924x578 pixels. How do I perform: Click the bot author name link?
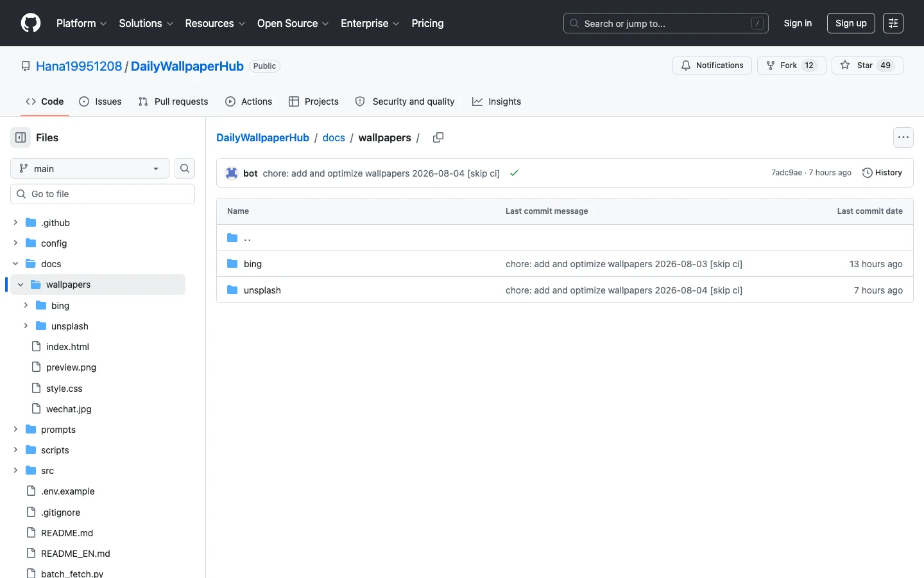coord(250,173)
